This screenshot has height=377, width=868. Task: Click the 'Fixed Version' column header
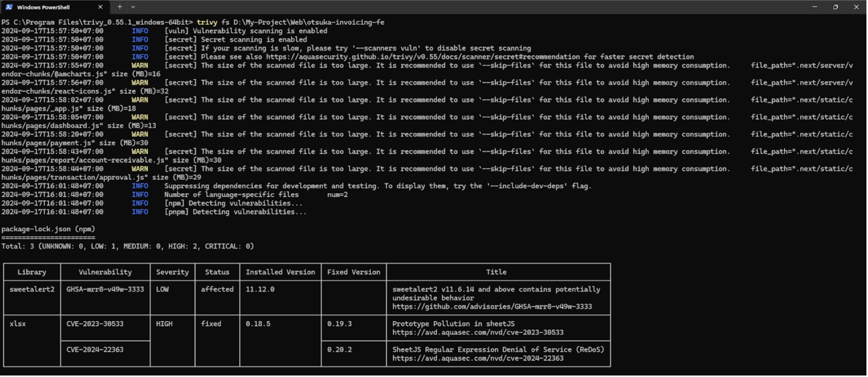point(353,272)
